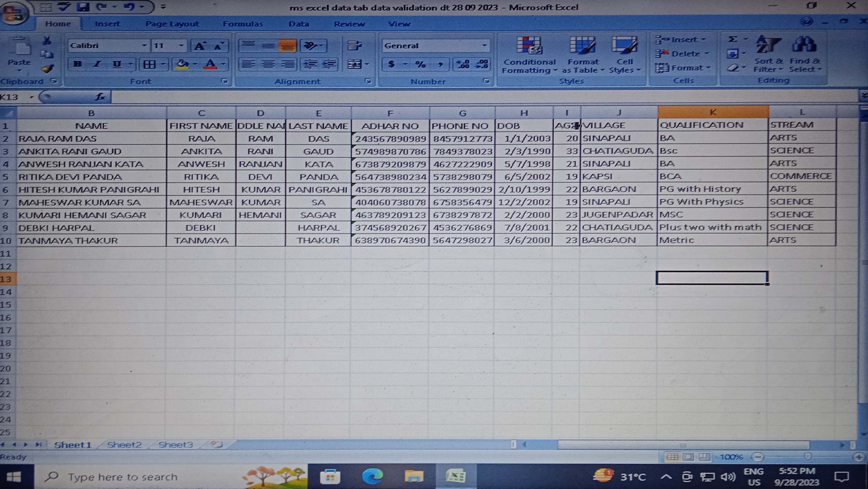This screenshot has height=489, width=868.
Task: Click the Cell Styles button
Action: pos(624,54)
